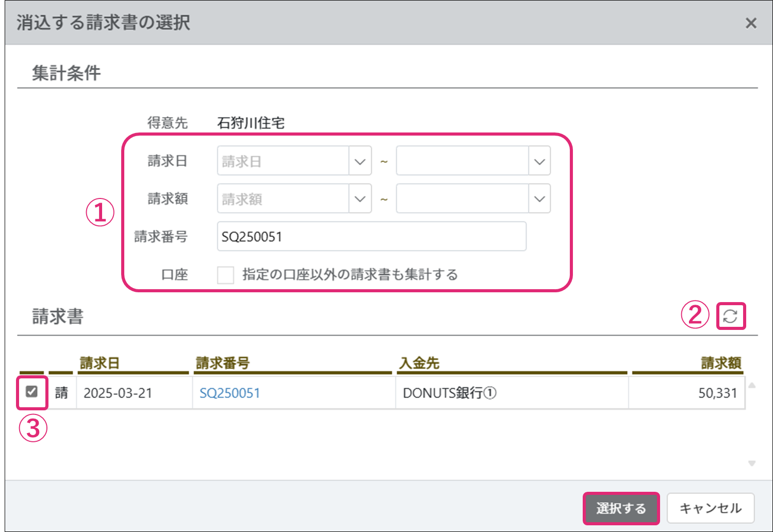The height and width of the screenshot is (532, 773).
Task: Click the maximum 請求額 input field
Action: (462, 199)
